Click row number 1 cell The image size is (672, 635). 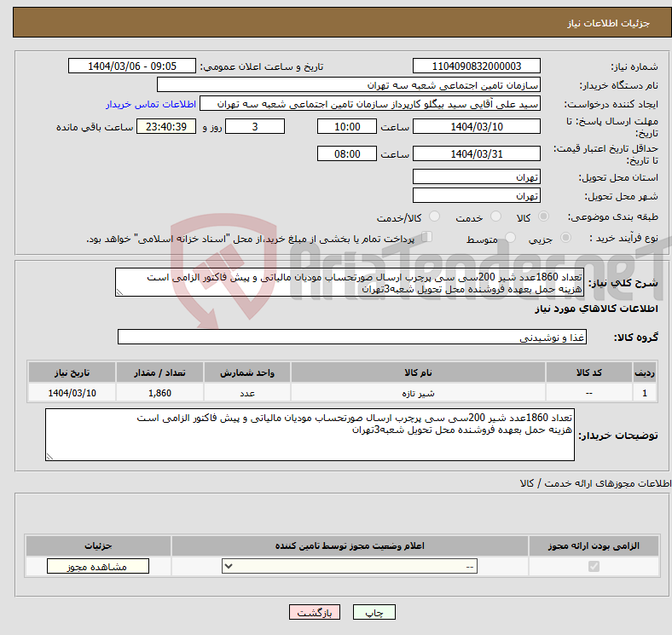click(x=645, y=392)
